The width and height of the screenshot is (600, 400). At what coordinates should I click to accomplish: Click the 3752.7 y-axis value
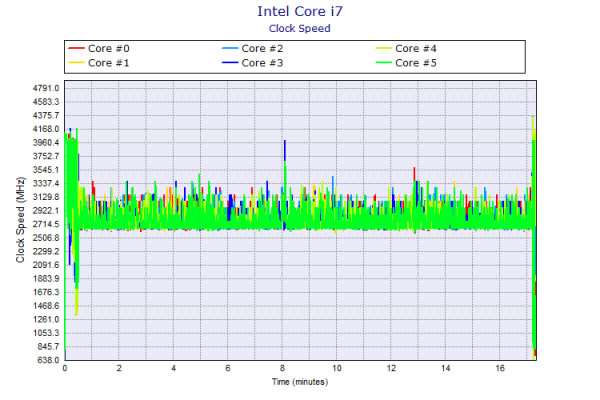(46, 156)
